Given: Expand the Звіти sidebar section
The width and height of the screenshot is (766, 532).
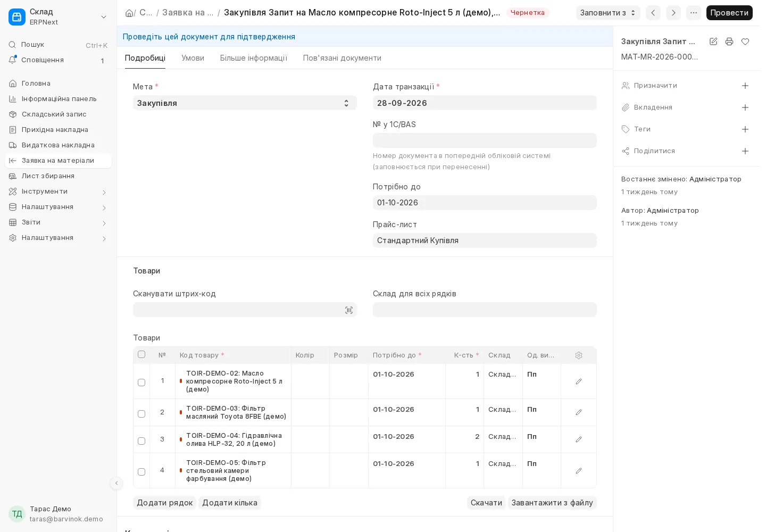Looking at the screenshot, I should [x=58, y=222].
